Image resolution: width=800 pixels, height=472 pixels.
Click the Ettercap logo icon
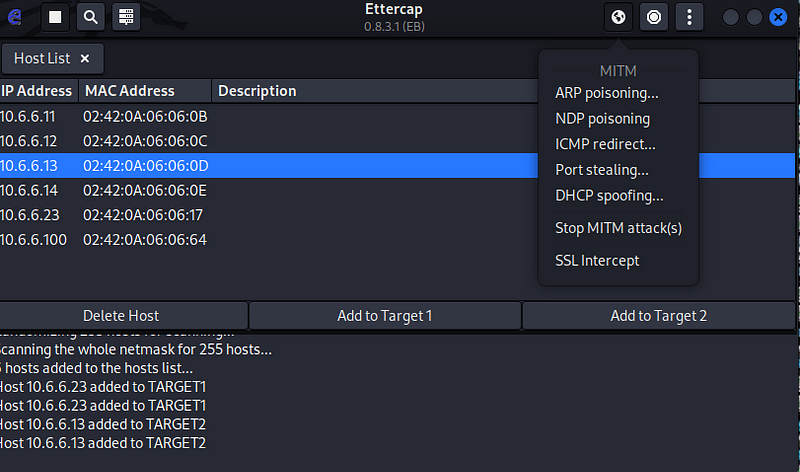(15, 17)
